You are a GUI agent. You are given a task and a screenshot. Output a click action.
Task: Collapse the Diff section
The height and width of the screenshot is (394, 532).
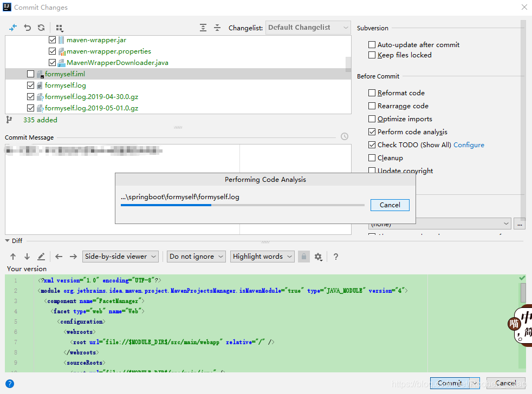8,241
